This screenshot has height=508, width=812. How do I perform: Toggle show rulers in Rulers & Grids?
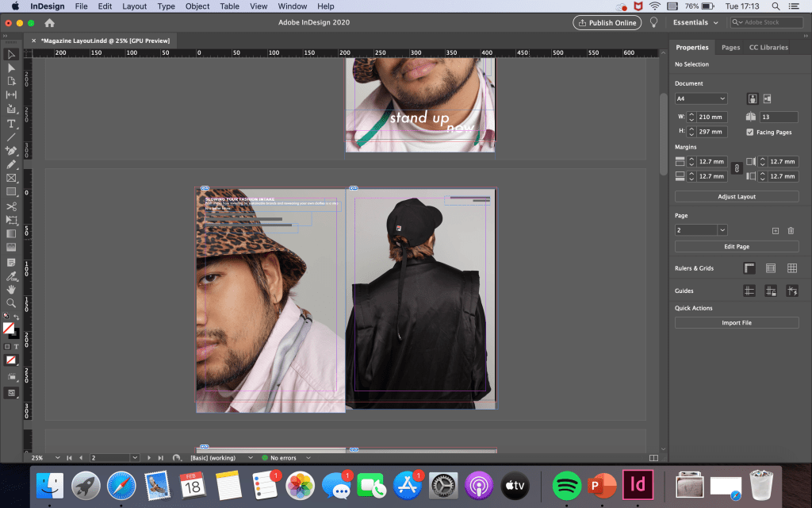749,268
